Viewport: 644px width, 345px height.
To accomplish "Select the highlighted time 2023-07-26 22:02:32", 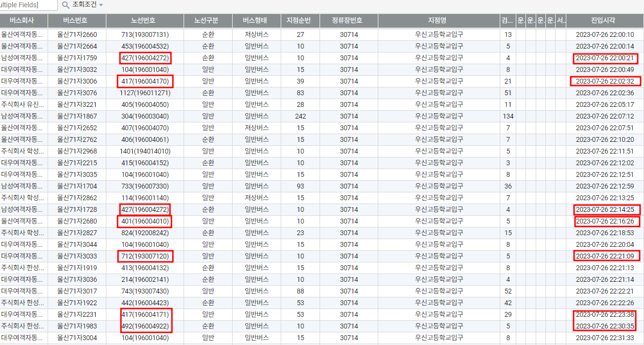I will [605, 81].
